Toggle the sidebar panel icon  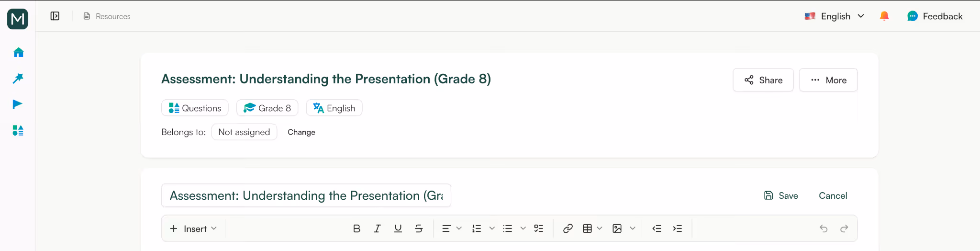pos(55,16)
